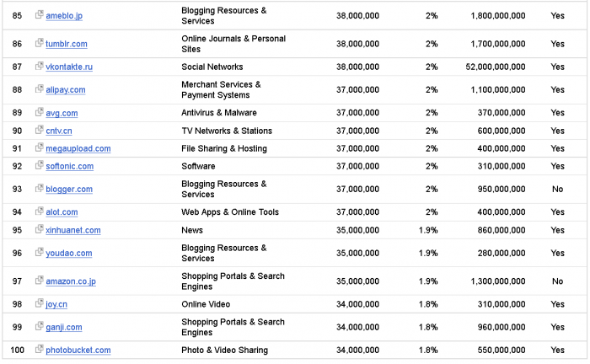
Task: Go to the youdao.com link
Action: [68, 253]
